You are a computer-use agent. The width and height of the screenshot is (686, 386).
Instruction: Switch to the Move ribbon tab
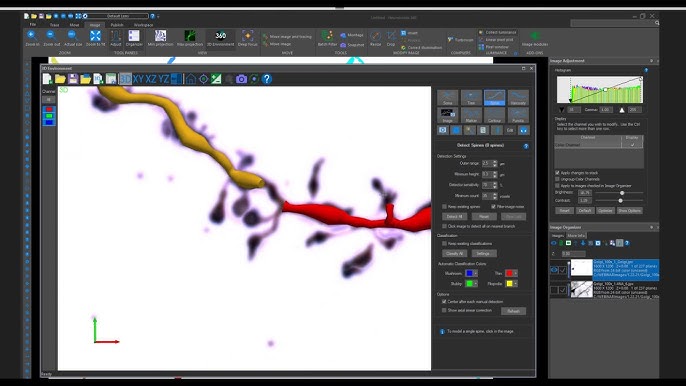coord(74,25)
